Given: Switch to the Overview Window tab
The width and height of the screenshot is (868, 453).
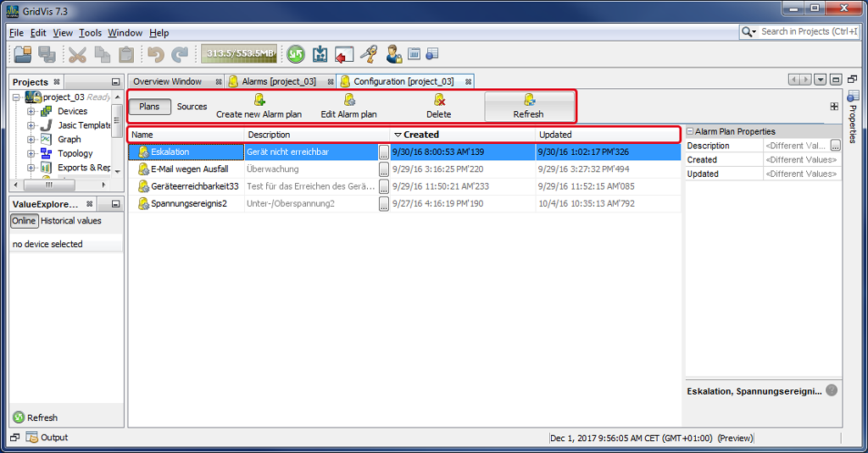Looking at the screenshot, I should pyautogui.click(x=168, y=81).
